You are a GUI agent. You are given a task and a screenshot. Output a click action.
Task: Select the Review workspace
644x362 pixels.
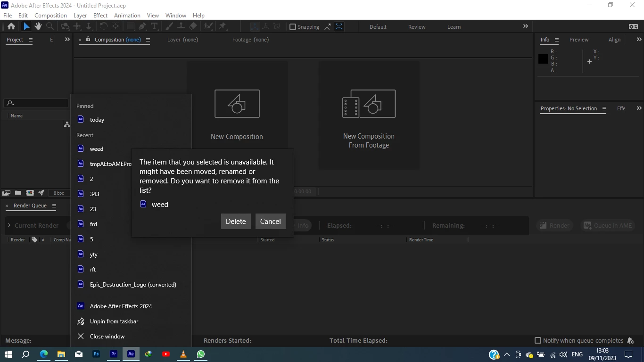417,27
